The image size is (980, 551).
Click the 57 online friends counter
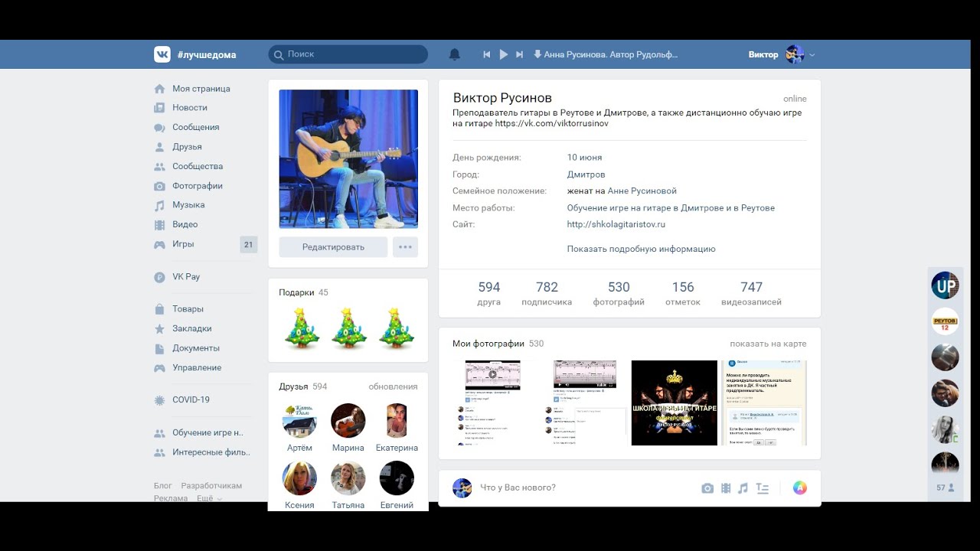click(945, 487)
